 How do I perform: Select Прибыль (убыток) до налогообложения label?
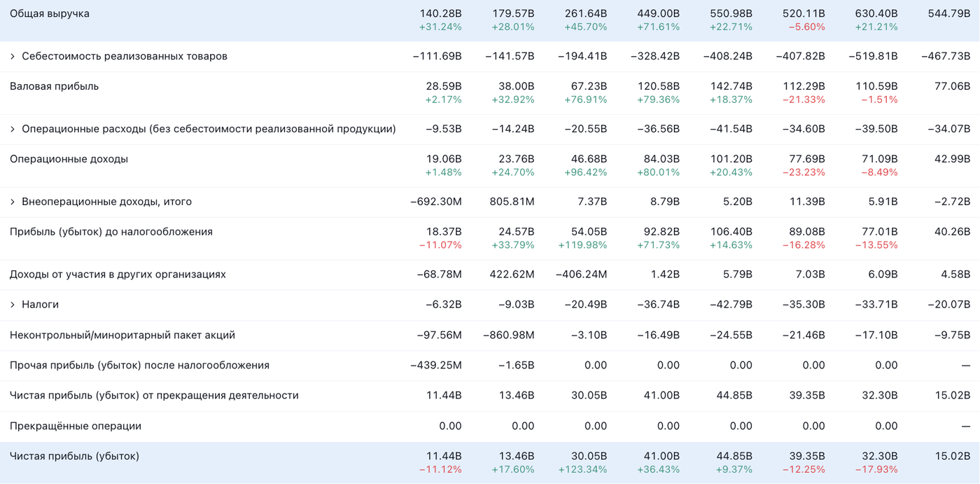pos(111,232)
